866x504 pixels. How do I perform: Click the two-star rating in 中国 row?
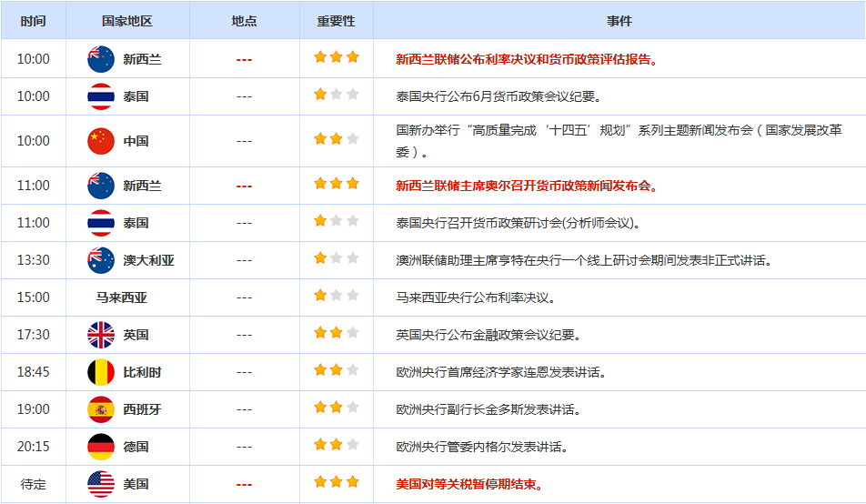tap(337, 138)
